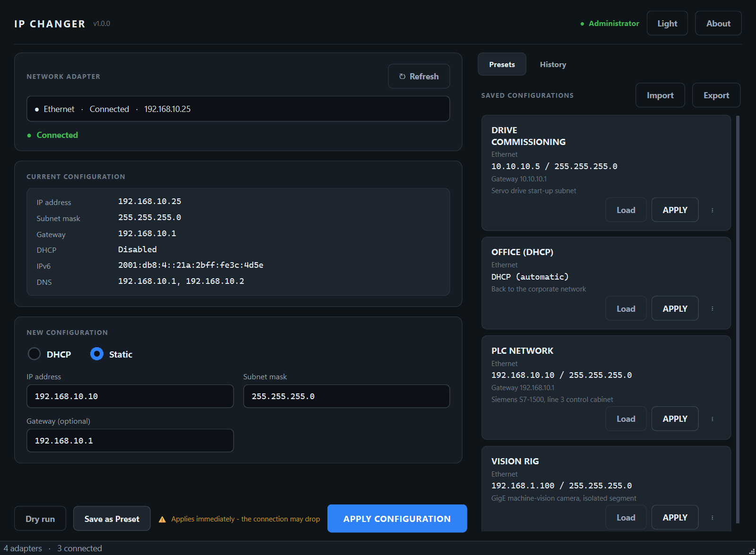Apply the Vision Rig preset
This screenshot has height=555, width=756.
pyautogui.click(x=675, y=518)
